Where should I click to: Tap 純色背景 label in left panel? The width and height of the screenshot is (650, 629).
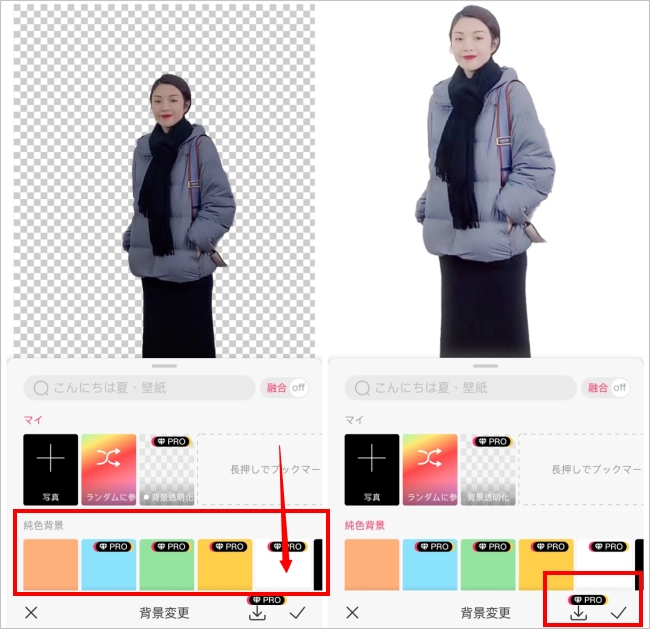click(44, 525)
